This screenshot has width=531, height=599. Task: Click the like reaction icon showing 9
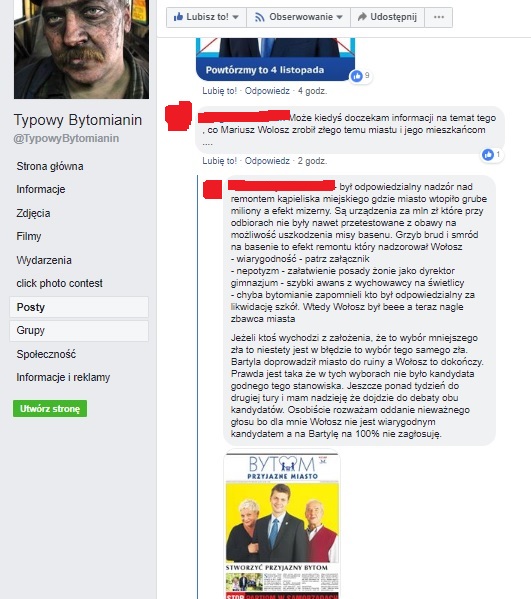[x=356, y=76]
